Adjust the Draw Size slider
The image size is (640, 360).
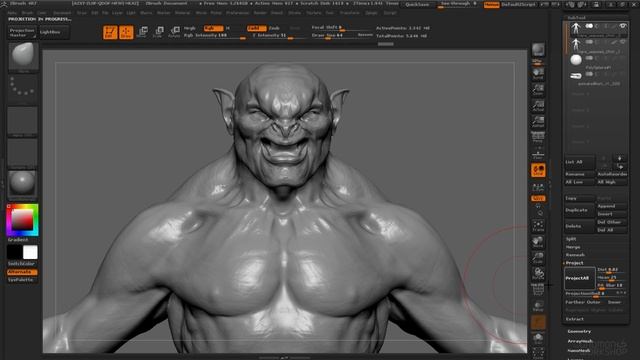pos(342,36)
